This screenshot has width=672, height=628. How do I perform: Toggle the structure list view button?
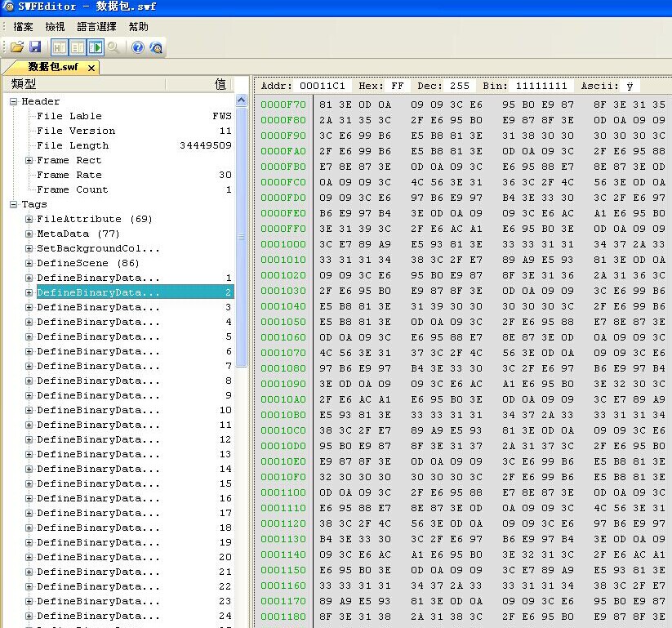(x=77, y=47)
